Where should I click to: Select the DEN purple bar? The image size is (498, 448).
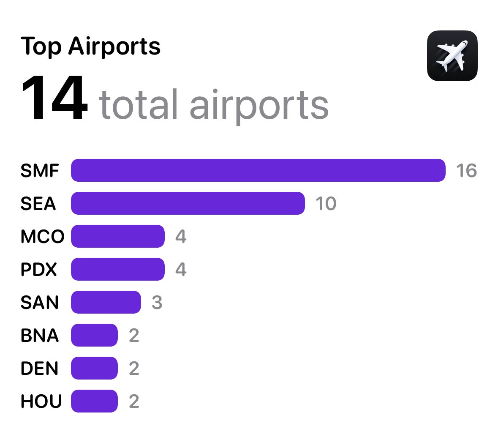94,368
